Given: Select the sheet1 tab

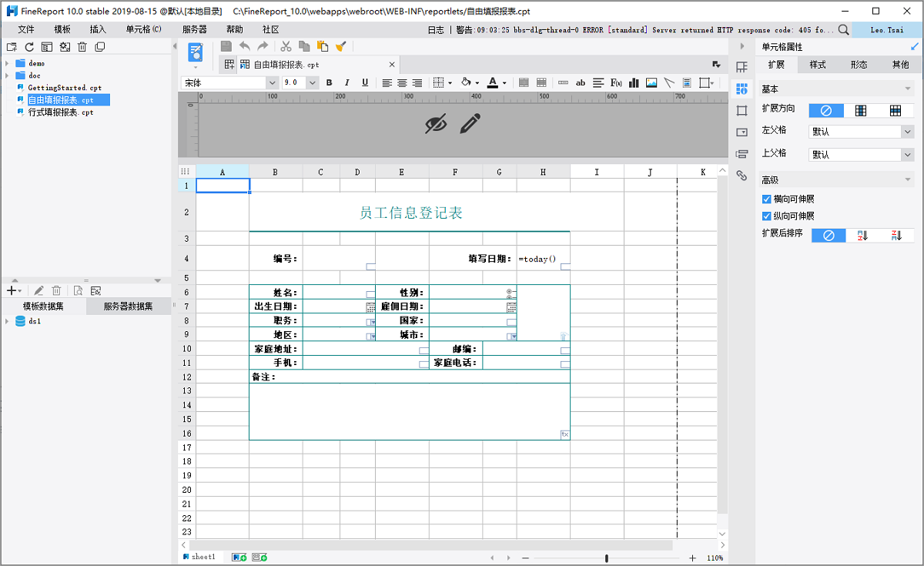Looking at the screenshot, I should pyautogui.click(x=199, y=557).
